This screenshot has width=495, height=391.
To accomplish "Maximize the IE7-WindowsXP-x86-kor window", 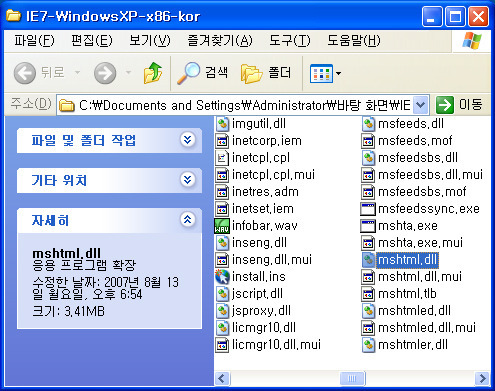I will tap(455, 16).
